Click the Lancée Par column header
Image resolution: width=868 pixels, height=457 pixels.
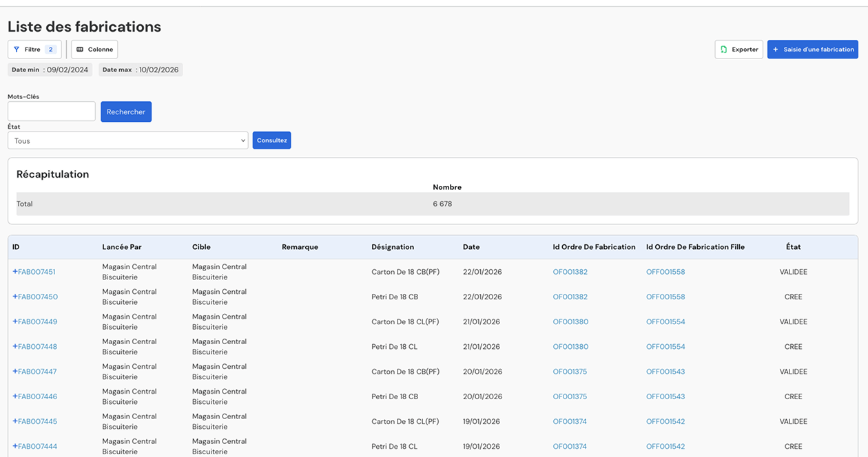pyautogui.click(x=122, y=246)
